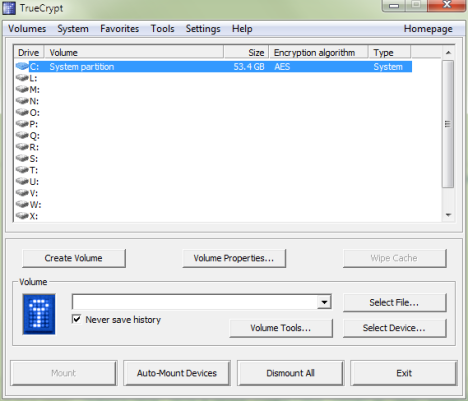The height and width of the screenshot is (401, 468).
Task: Click the M: drive icon
Action: pos(22,89)
